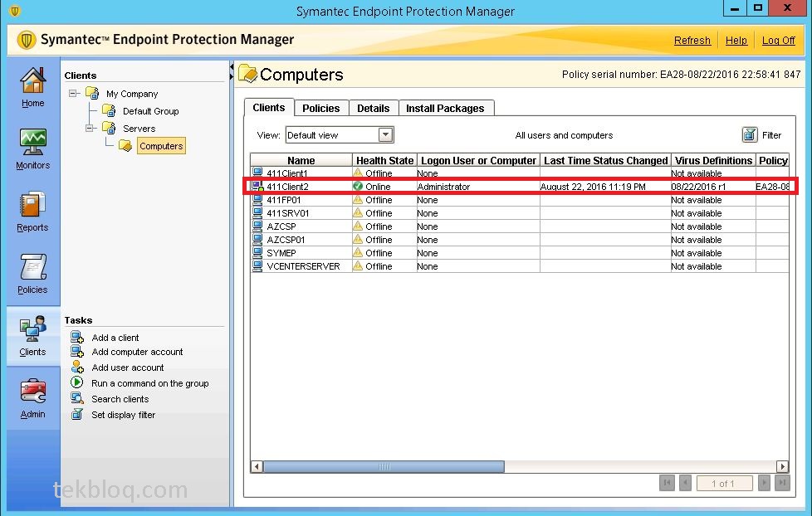Collapse the My Company tree node
812x516 pixels.
(73, 94)
